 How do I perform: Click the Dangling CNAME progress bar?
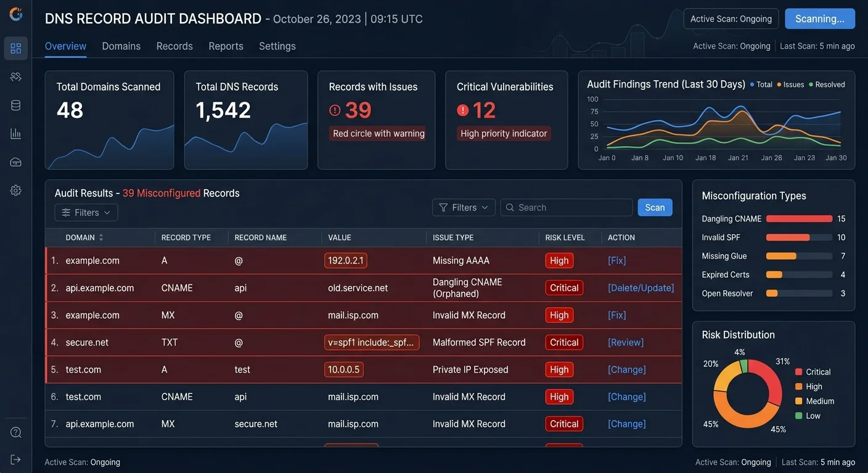799,219
